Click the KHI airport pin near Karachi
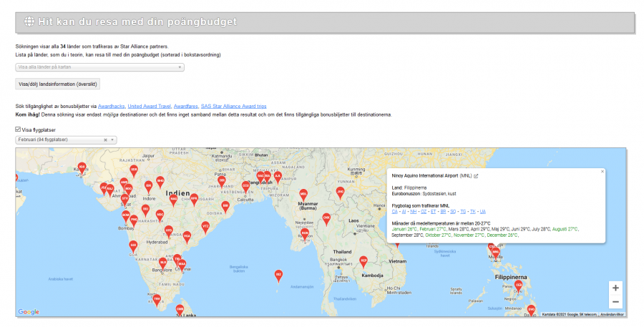Viewport: 644px width, 327px height. tap(82, 167)
